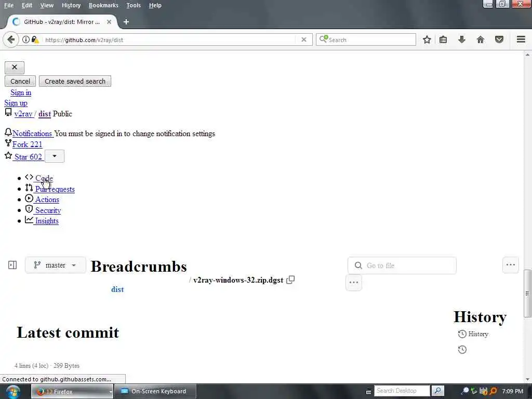Click the Firefox Search box
Image resolution: width=532 pixels, height=399 pixels.
(366, 39)
